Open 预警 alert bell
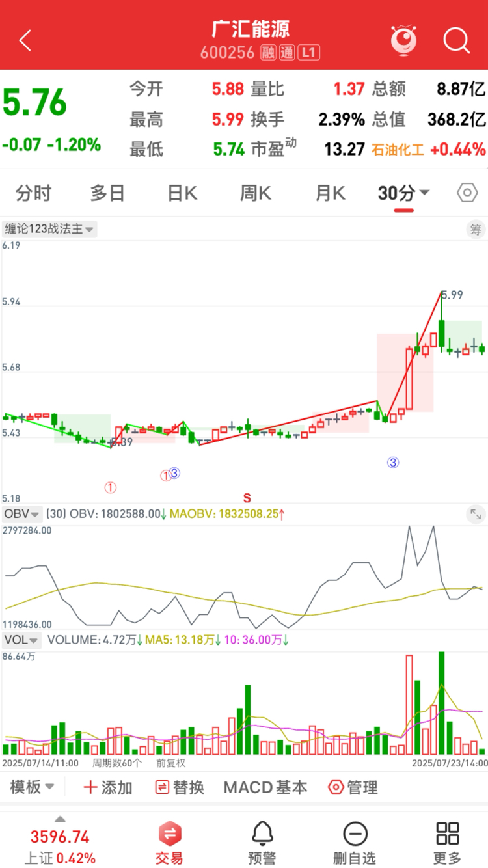The height and width of the screenshot is (868, 488). click(x=263, y=844)
